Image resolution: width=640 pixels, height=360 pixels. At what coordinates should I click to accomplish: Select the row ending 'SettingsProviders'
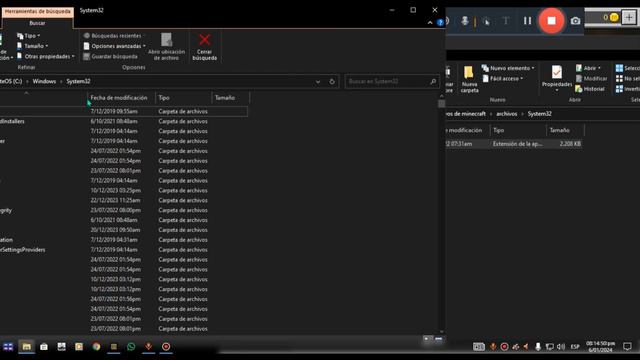[x=123, y=250]
